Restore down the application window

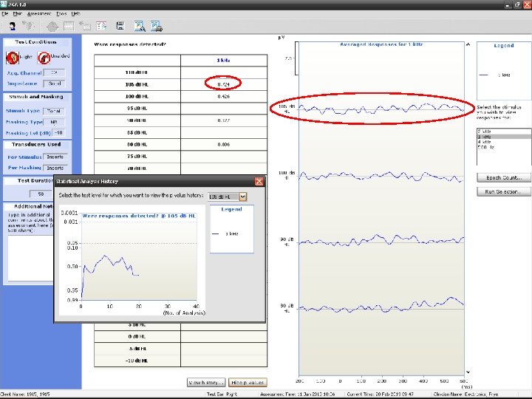pyautogui.click(x=517, y=4)
